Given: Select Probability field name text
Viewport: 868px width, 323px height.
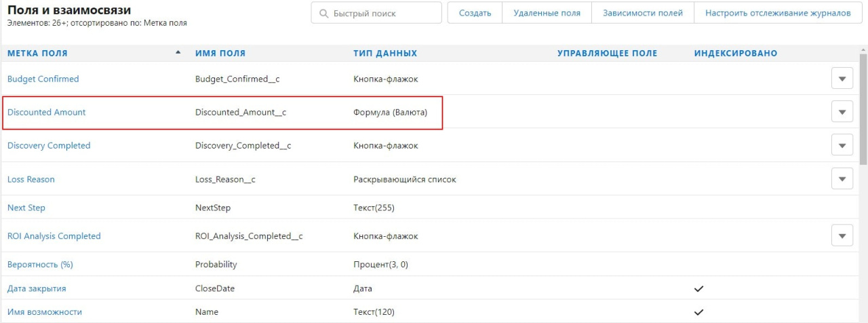Looking at the screenshot, I should 216,264.
